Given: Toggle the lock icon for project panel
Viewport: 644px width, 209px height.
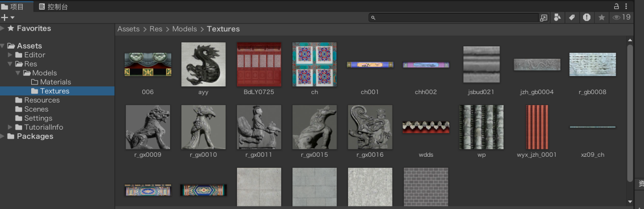Looking at the screenshot, I should tap(616, 6).
